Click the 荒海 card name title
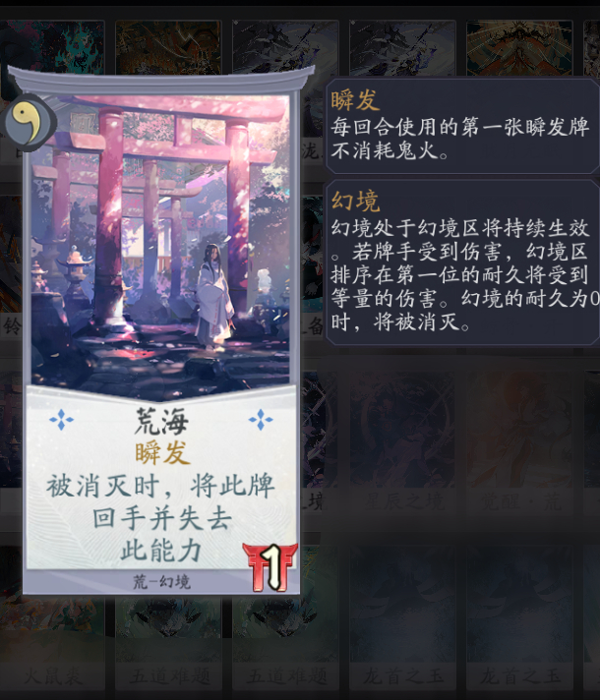The image size is (600, 700). 161,422
